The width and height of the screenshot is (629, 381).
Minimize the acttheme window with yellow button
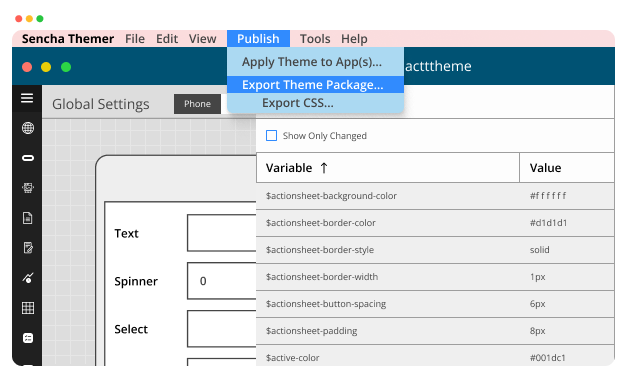(46, 67)
